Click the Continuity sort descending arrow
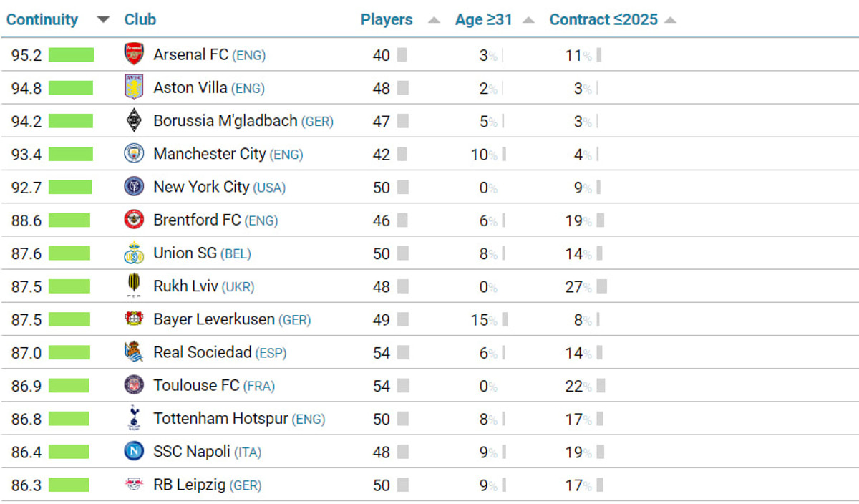 pos(103,20)
